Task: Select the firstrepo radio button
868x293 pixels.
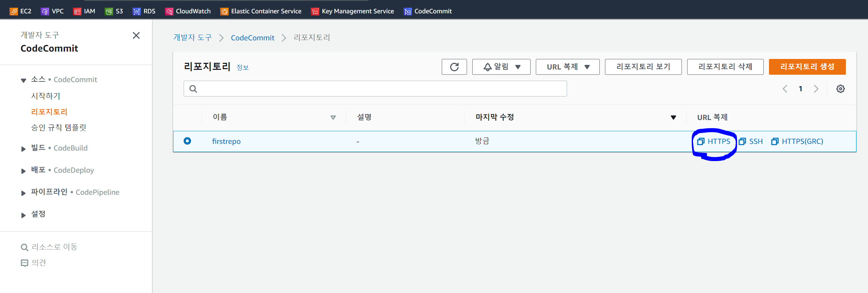Action: (188, 141)
